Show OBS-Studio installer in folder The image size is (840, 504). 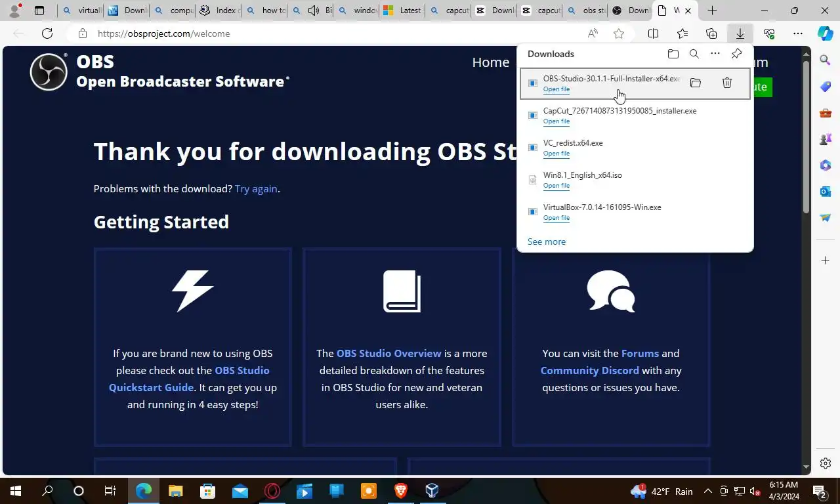coord(696,83)
